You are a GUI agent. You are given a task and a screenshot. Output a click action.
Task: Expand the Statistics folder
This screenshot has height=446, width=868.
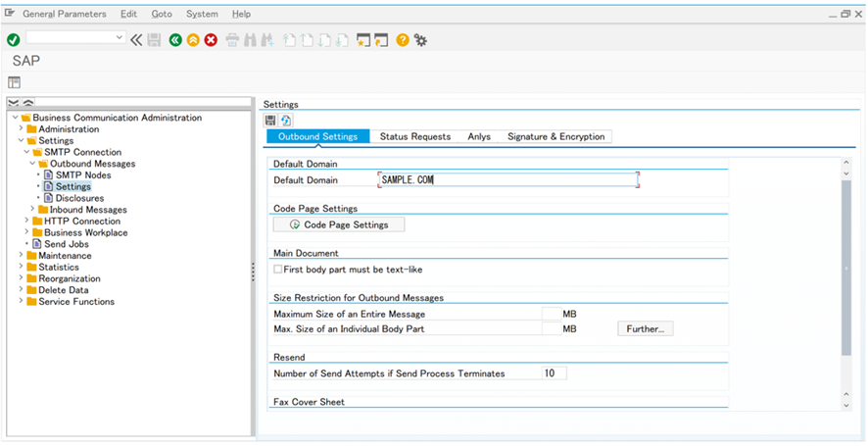(x=21, y=267)
